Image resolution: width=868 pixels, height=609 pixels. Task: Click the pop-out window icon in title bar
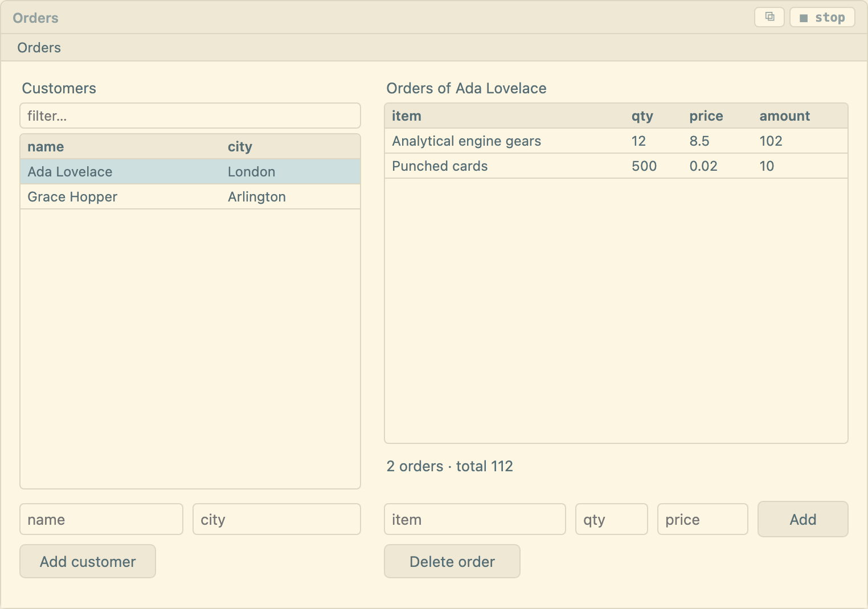click(x=769, y=17)
